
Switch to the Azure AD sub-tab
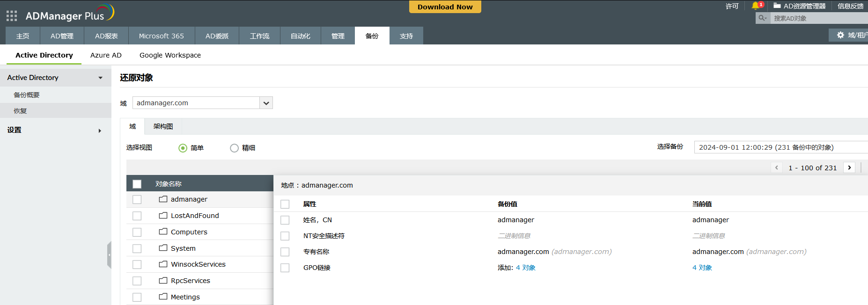[x=106, y=55]
